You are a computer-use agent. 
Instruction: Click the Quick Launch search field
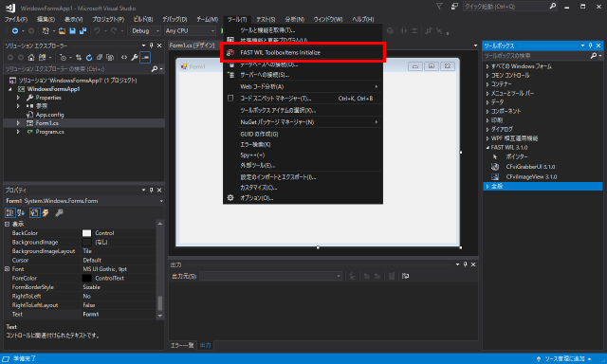(509, 7)
